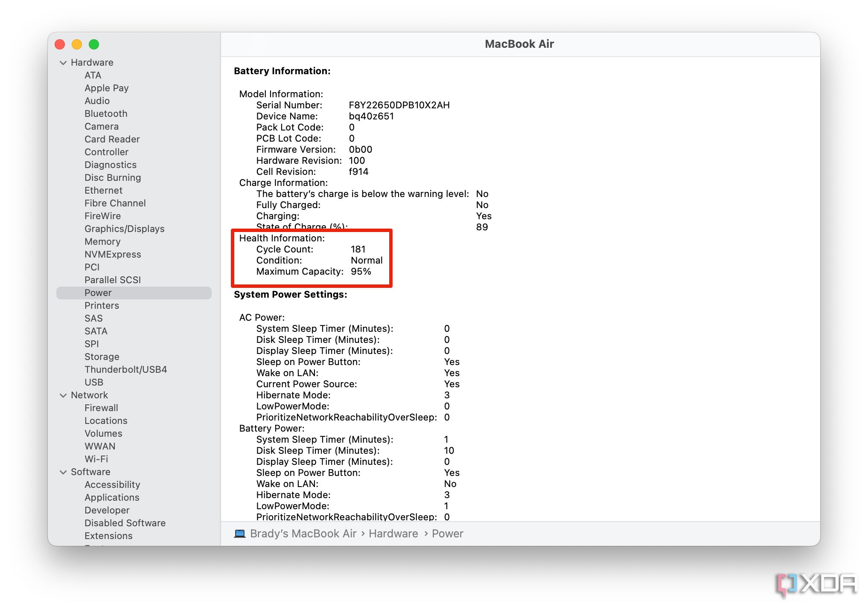Click Software label in the sidebar
868x609 pixels.
pyautogui.click(x=90, y=472)
